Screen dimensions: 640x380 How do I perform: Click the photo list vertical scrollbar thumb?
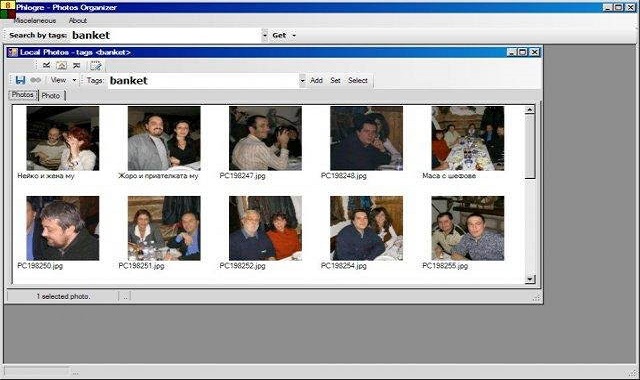pos(529,146)
